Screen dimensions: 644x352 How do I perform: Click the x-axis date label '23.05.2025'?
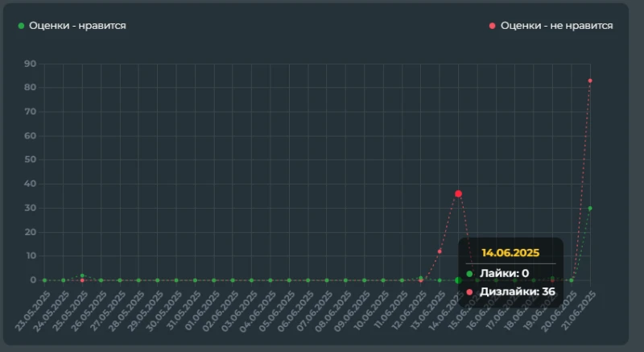[x=33, y=310]
